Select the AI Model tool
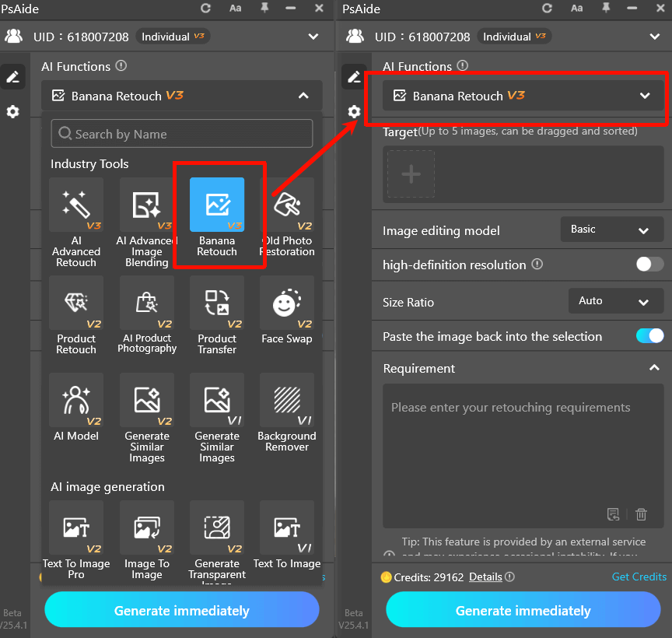The width and height of the screenshot is (672, 638). [x=75, y=401]
